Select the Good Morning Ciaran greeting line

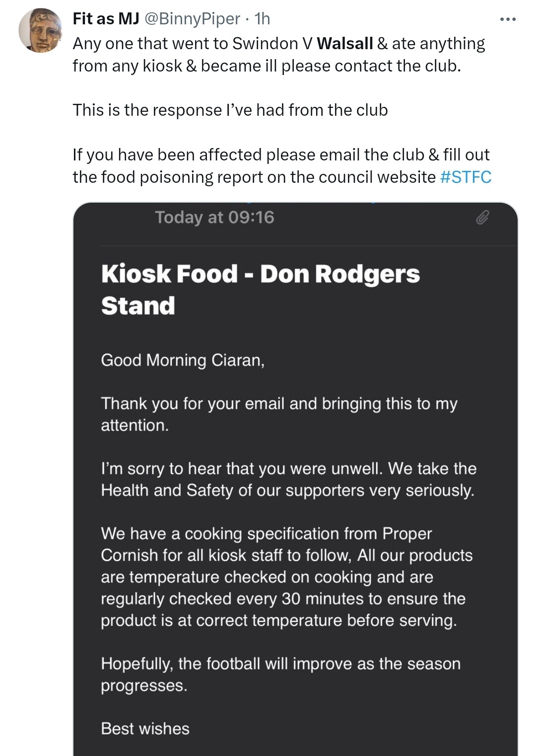point(183,360)
